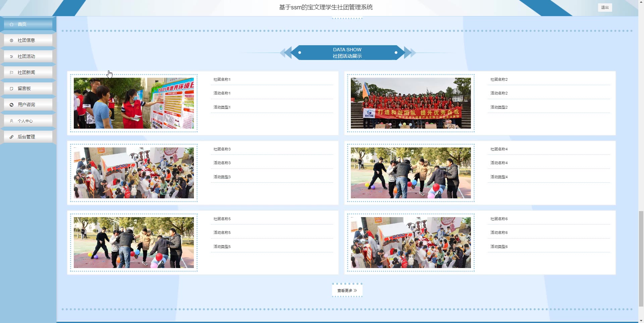Open the 社团信息 menu item

click(28, 40)
